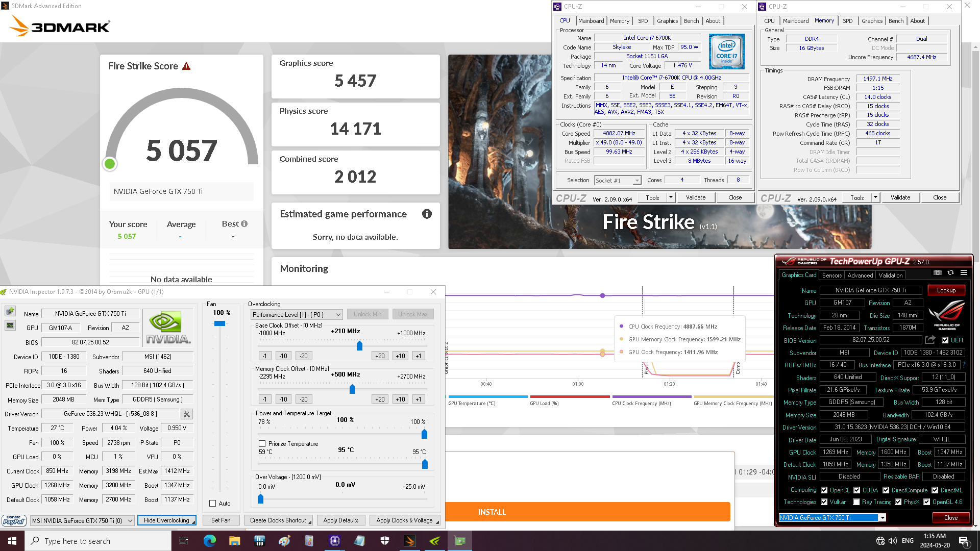Click the Best score info icon

click(244, 224)
